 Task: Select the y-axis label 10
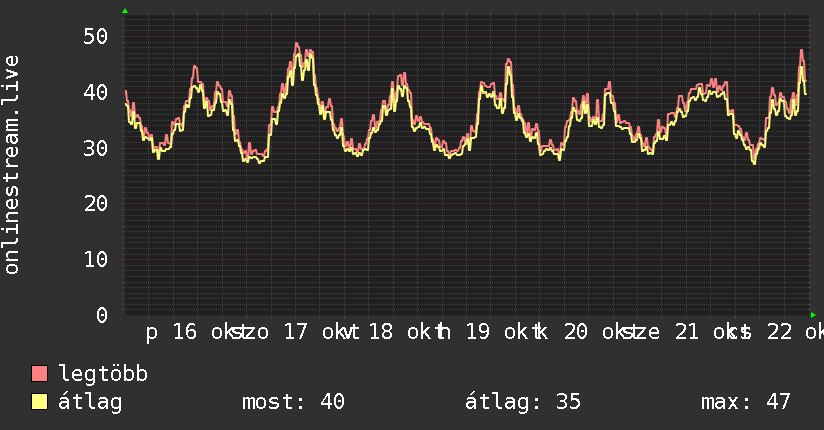coord(96,259)
